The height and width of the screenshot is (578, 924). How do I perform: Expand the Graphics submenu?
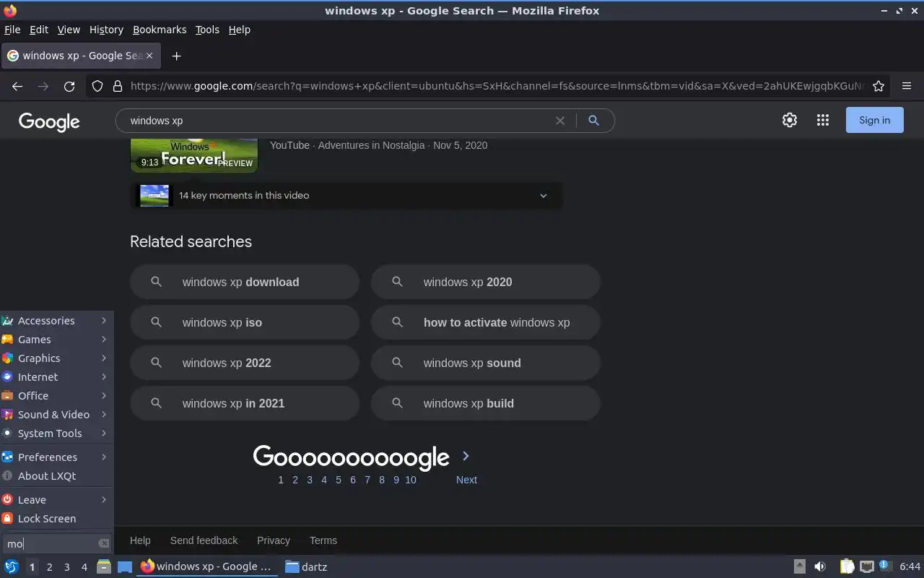pos(57,358)
